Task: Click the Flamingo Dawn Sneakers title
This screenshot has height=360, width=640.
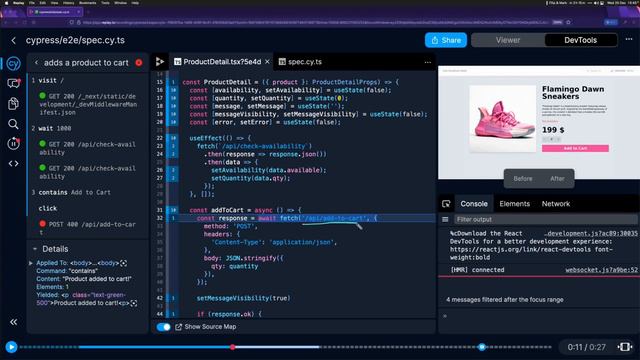Action: pos(573,93)
